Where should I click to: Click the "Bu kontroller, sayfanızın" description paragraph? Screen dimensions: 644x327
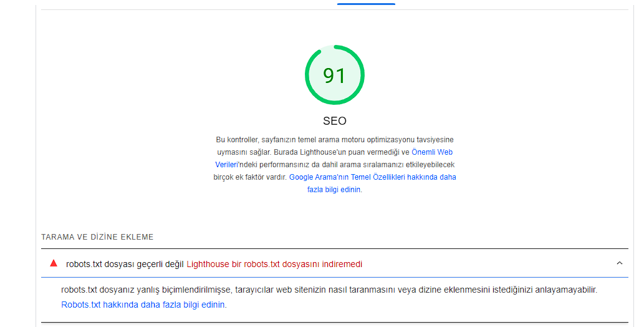pos(335,165)
